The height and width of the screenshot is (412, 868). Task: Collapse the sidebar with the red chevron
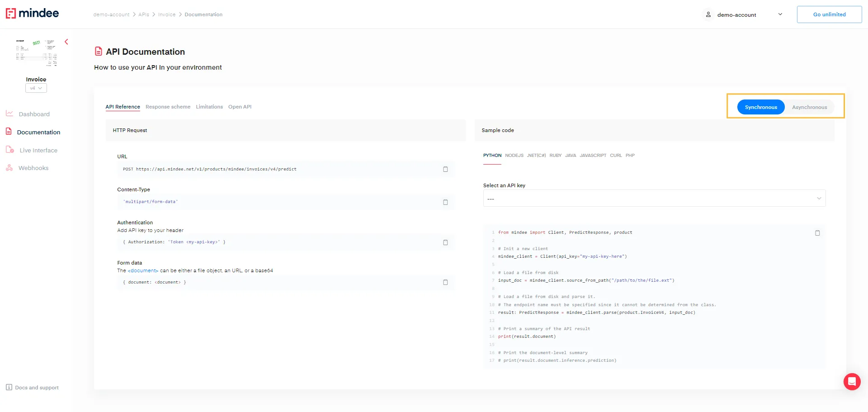coord(66,42)
